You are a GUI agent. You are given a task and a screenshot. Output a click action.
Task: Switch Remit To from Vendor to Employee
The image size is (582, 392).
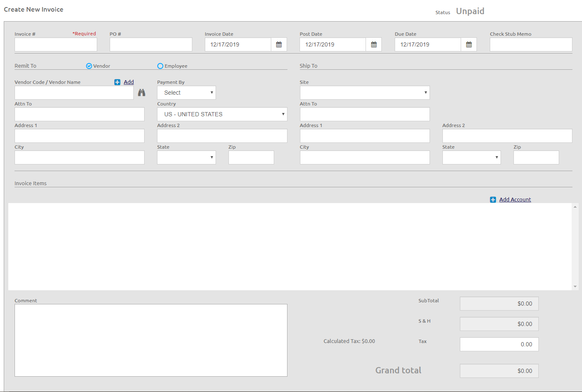(160, 66)
